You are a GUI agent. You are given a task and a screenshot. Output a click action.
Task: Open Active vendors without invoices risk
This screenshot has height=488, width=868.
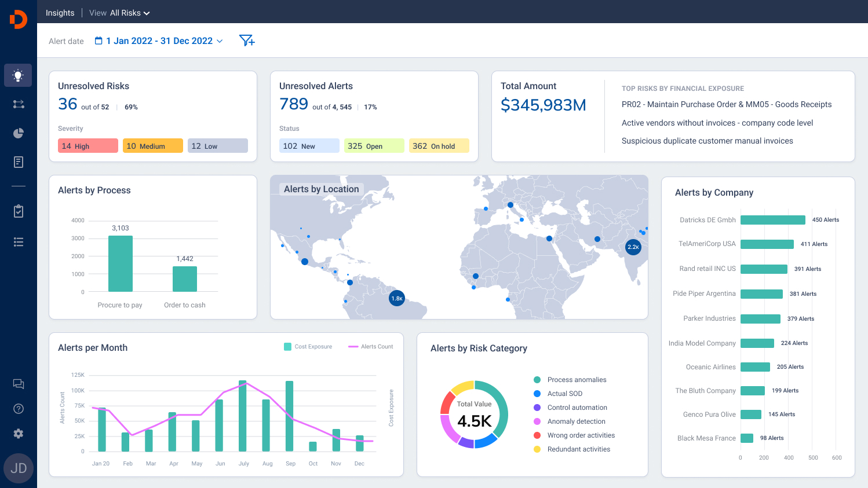pos(717,123)
